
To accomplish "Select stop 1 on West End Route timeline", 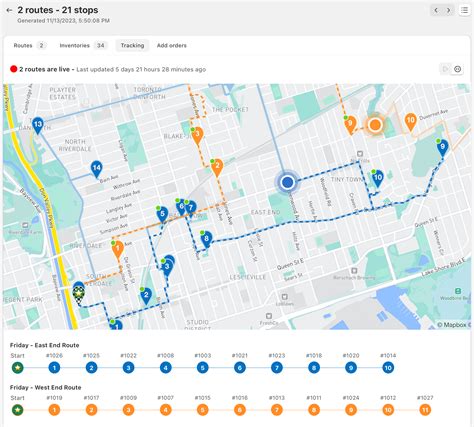I will pos(54,410).
